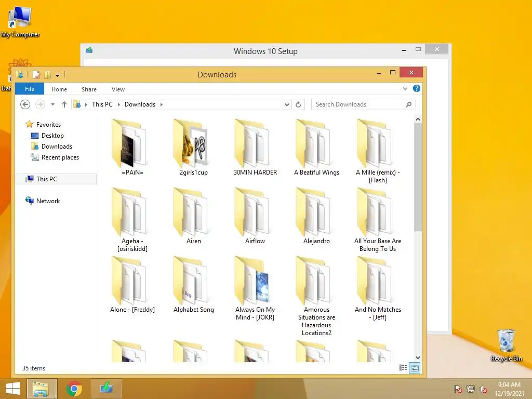Select the Ageha - [osiriskidd] folder
This screenshot has height=399, width=532.
point(132,219)
